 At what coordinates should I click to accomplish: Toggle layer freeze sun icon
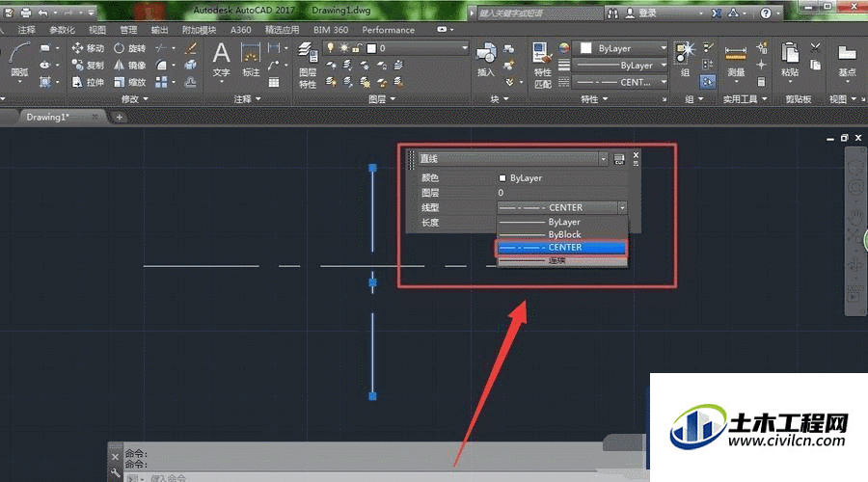point(343,48)
